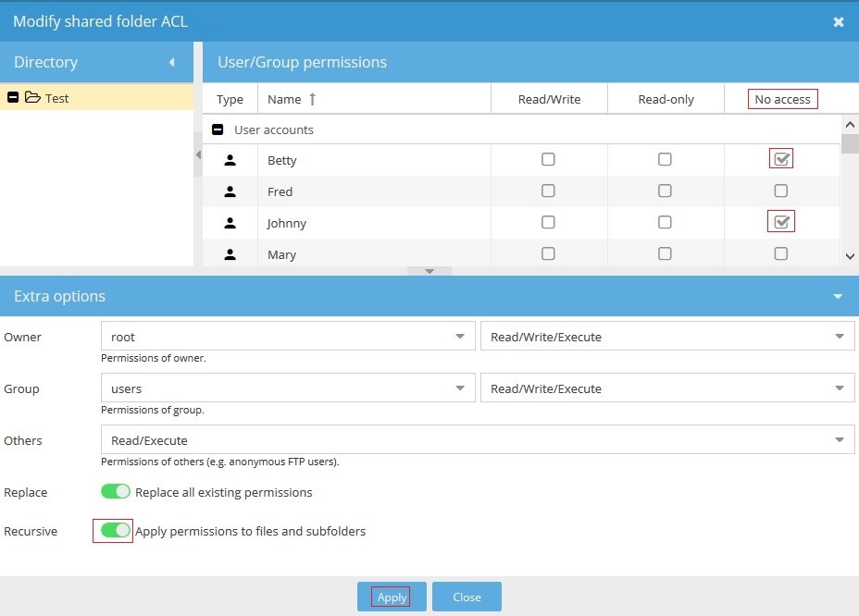Check Read-only for Mary

(x=665, y=253)
